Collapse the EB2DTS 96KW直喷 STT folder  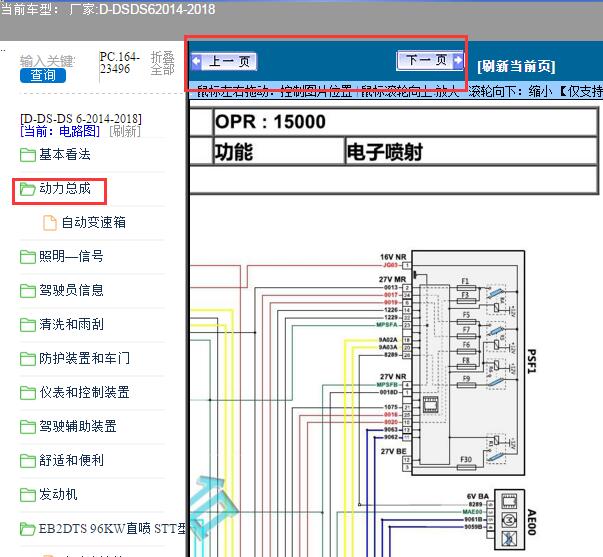(112, 528)
